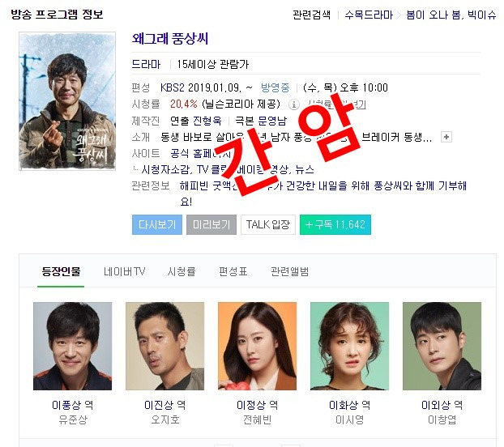Viewport: 504px width, 447px height.
Task: Select the 등장인물 characters tab
Action: (x=61, y=271)
